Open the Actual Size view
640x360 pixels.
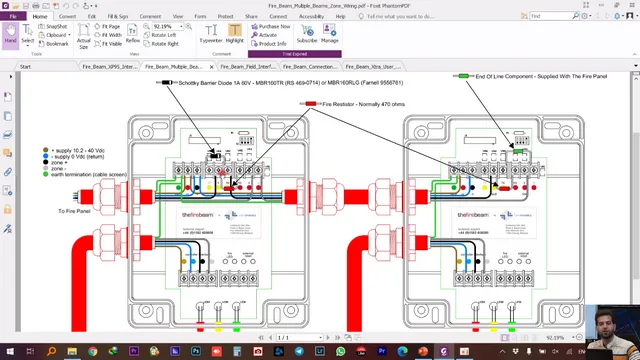pyautogui.click(x=84, y=36)
